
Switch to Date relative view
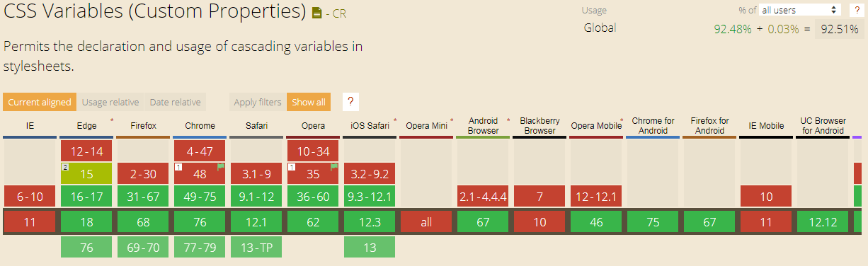point(175,102)
